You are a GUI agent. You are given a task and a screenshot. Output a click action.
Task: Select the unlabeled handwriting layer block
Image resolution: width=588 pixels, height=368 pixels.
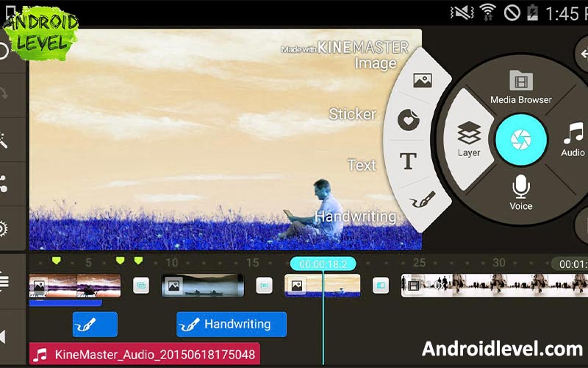coord(95,324)
